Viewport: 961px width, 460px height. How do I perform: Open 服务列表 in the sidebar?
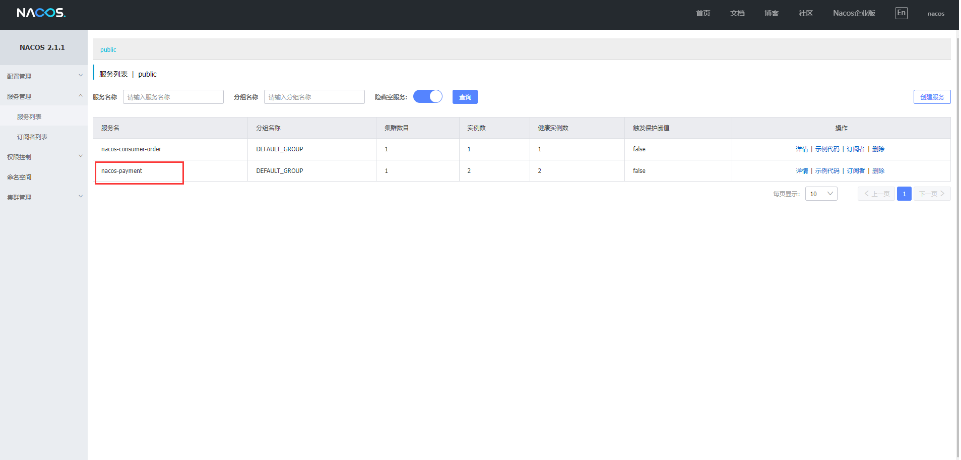pyautogui.click(x=29, y=116)
